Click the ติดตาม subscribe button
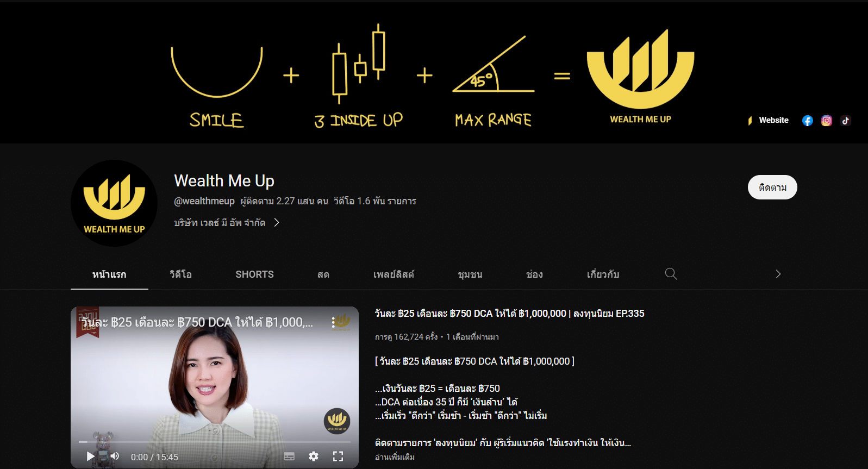868x469 pixels. [x=772, y=187]
